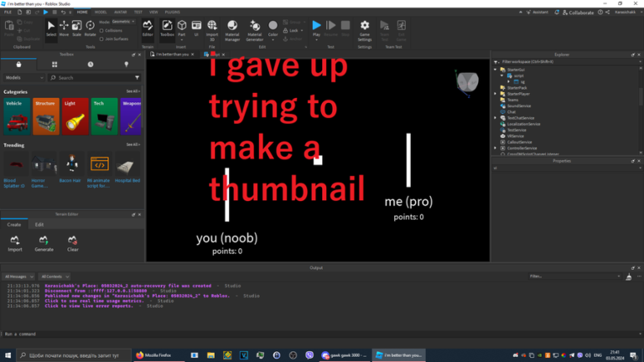This screenshot has height=362, width=644.
Task: Select the Select tool in ribbon
Action: pos(51,28)
